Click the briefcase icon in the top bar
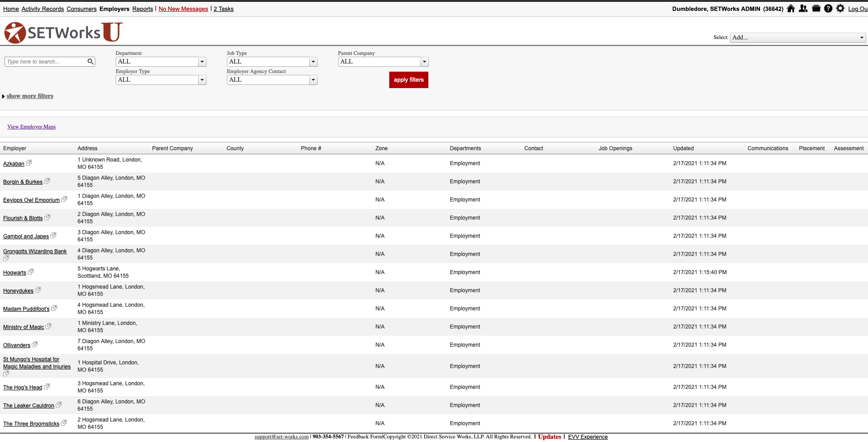Screen dimensions: 868x442 [816, 9]
